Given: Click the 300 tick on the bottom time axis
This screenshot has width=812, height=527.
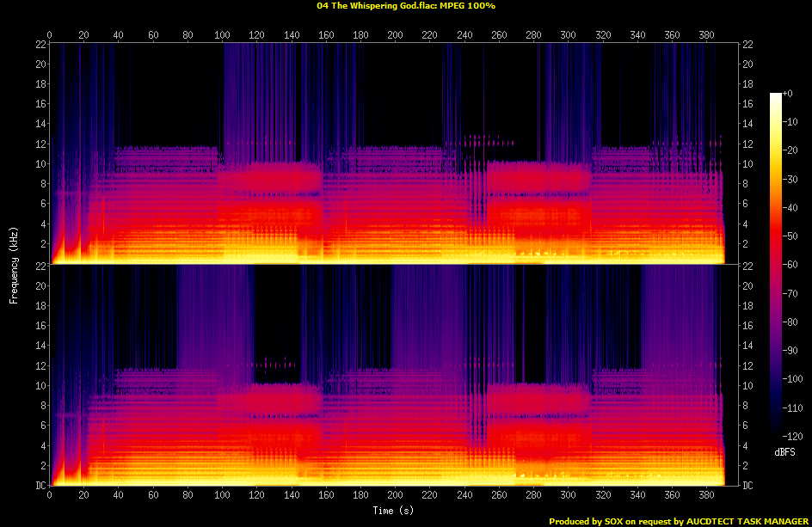Looking at the screenshot, I should point(568,496).
